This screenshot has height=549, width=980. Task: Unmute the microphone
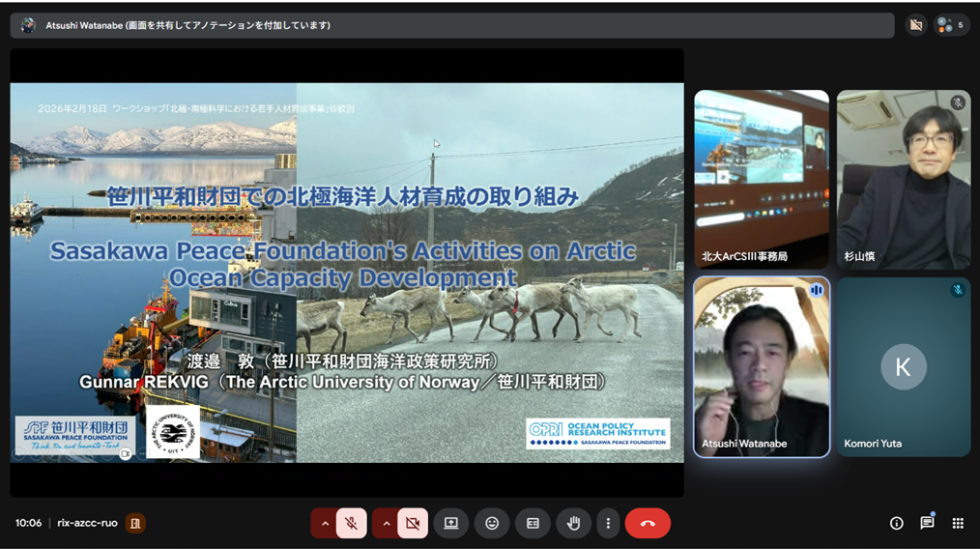(352, 523)
